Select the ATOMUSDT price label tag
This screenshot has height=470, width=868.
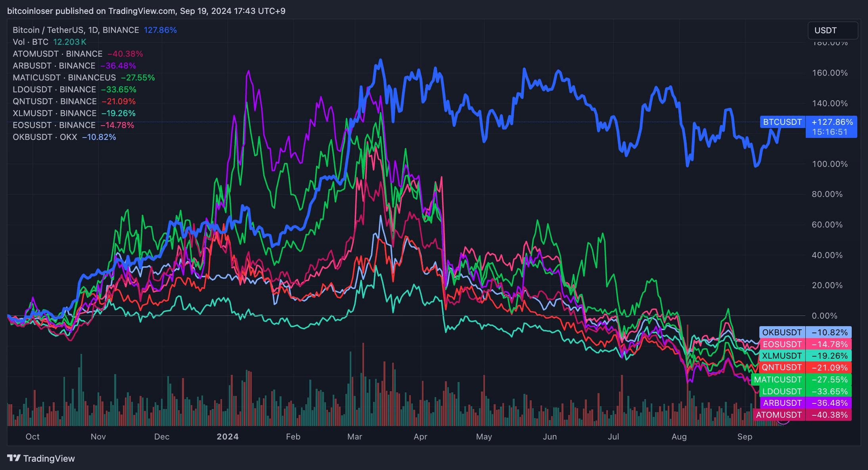coord(802,415)
